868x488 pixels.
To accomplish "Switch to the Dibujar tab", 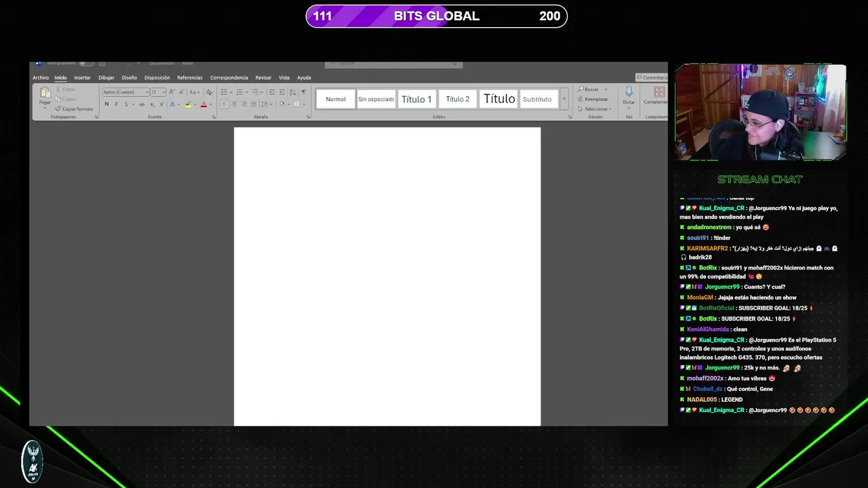I will click(106, 77).
